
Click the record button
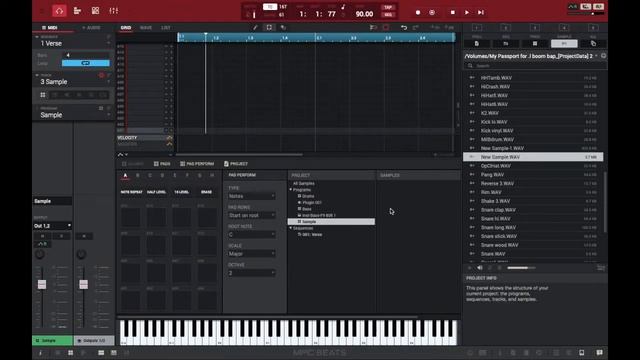click(418, 13)
